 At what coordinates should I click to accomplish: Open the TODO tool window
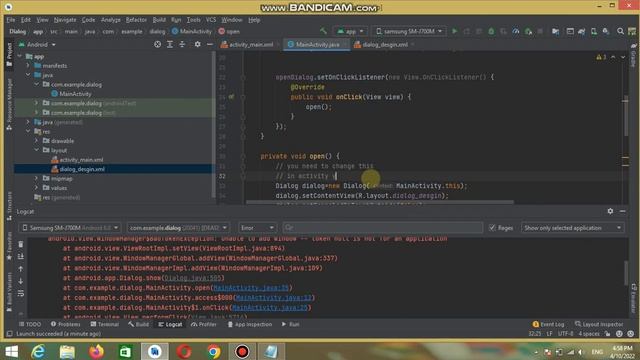pyautogui.click(x=30, y=324)
